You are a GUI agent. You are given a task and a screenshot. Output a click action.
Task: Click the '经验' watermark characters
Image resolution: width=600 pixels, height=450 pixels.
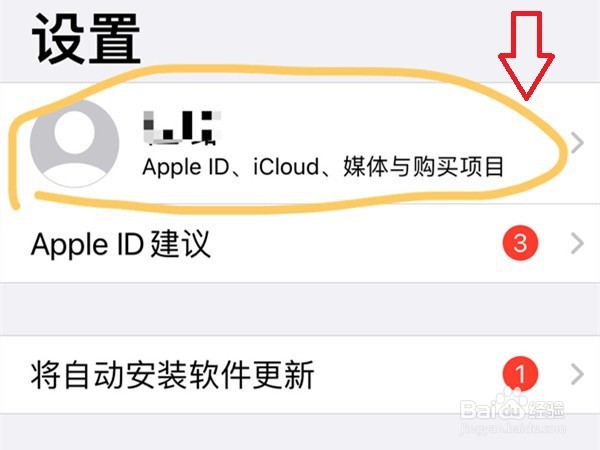[x=546, y=409]
